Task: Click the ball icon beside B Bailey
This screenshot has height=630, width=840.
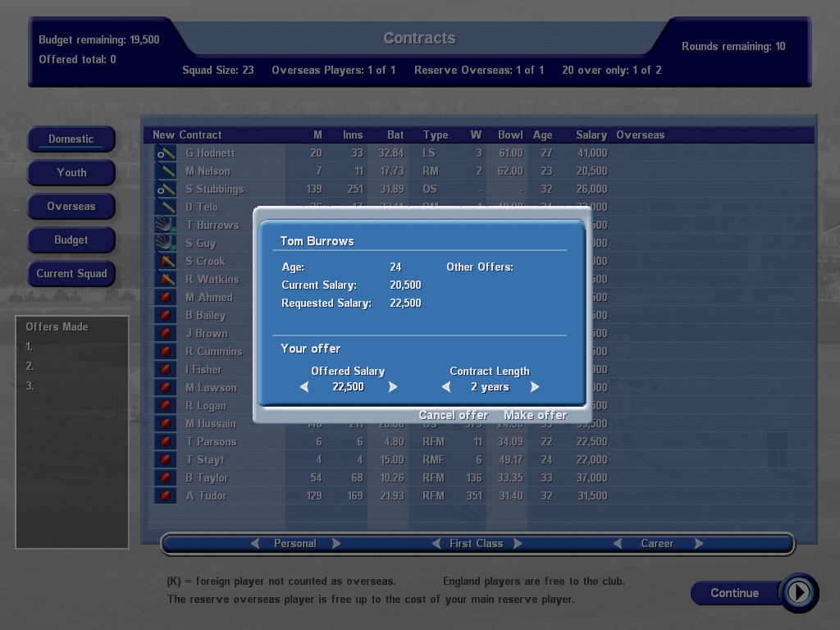Action: (166, 316)
